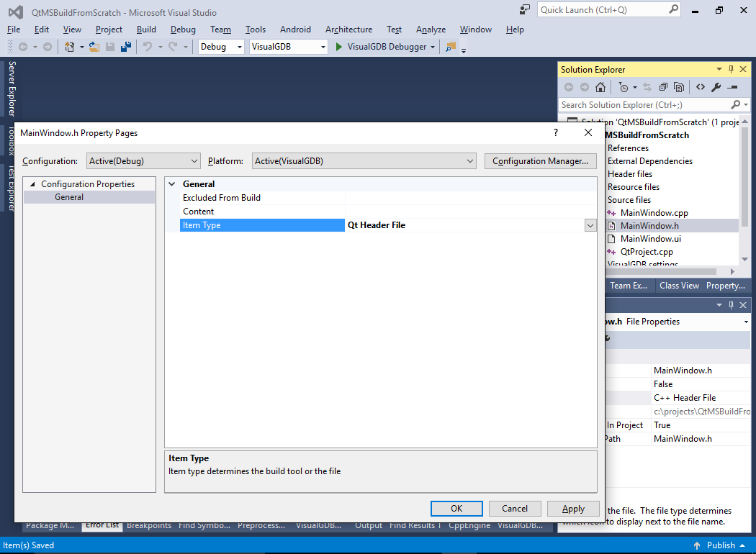
Task: Pin the Properties panel with its pushpin
Action: [731, 305]
